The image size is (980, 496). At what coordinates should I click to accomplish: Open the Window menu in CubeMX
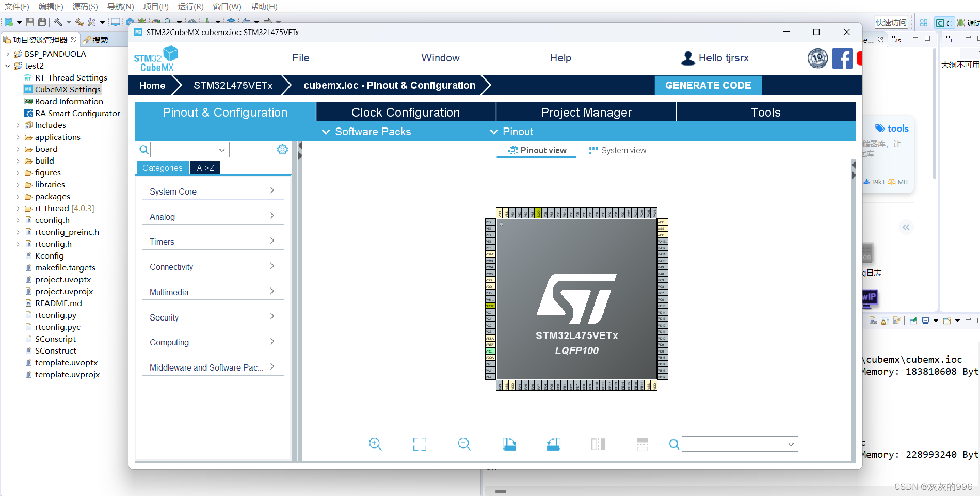click(x=440, y=58)
